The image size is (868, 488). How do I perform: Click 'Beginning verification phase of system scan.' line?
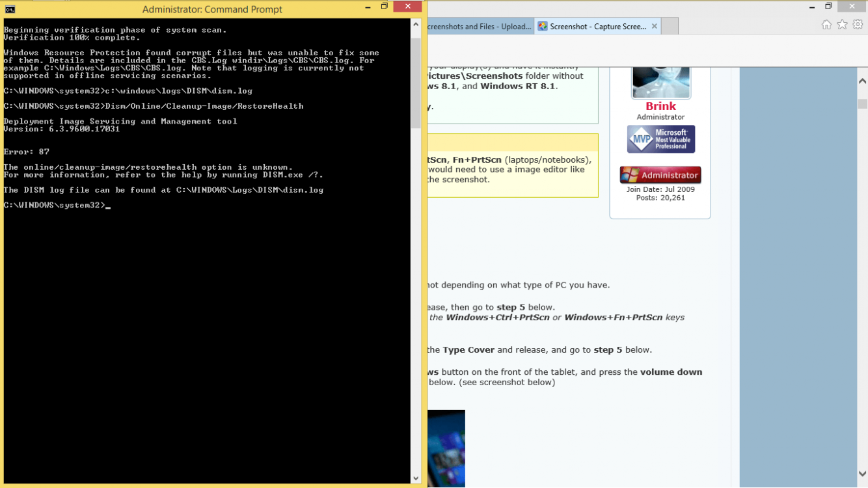point(115,30)
